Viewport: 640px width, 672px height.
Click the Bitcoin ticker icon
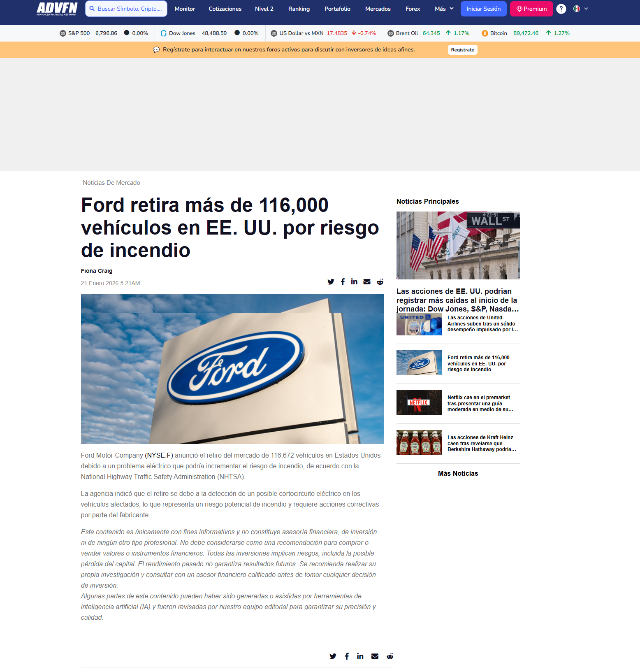[x=485, y=33]
